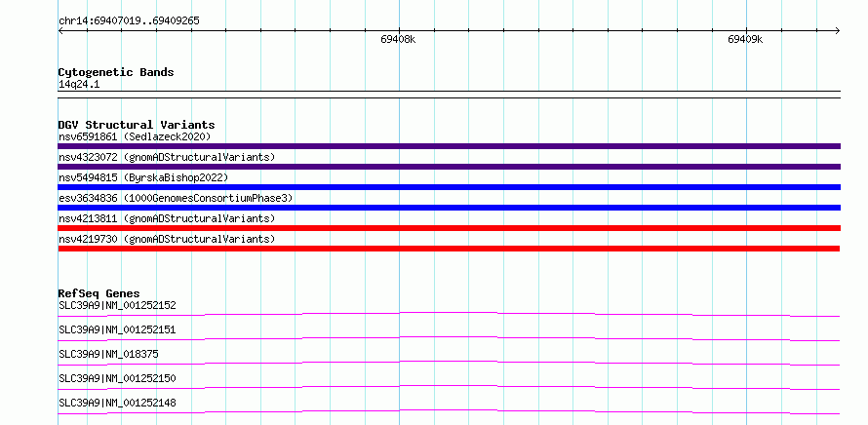Click the chr14:69407019..69409265 coordinate label
The image size is (868, 425).
click(x=129, y=21)
